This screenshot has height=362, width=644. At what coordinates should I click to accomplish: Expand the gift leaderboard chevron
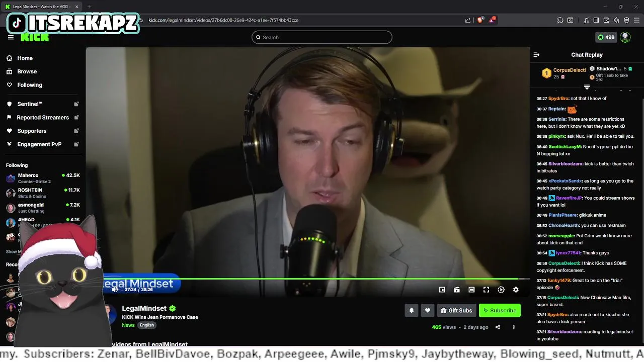coord(587,87)
